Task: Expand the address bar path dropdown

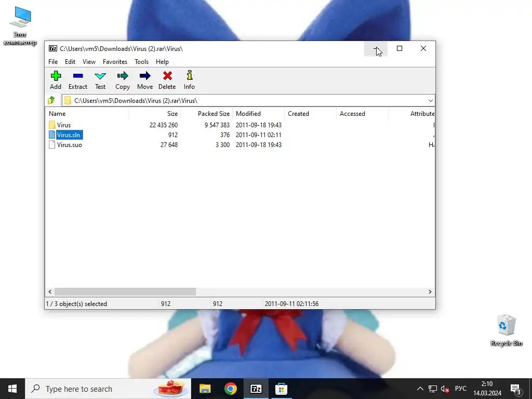Action: pos(431,100)
